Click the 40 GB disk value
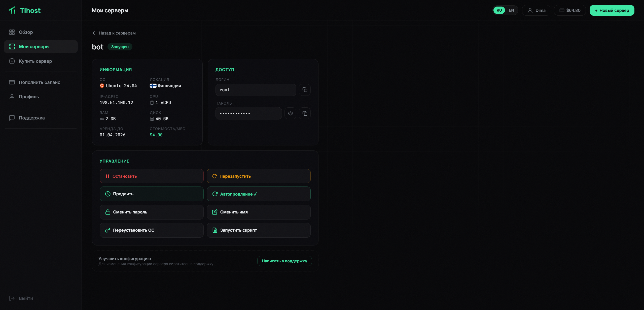Screen dimensions: 644x310 (x=162, y=119)
